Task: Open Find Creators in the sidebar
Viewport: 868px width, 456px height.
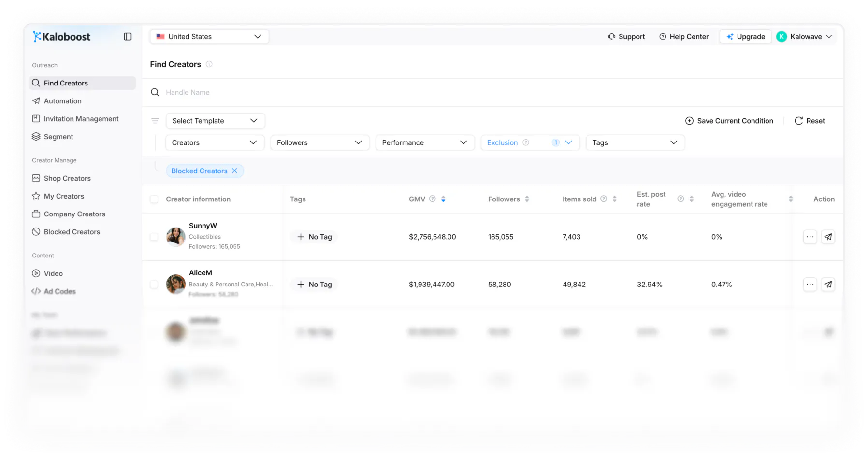Action: (82, 83)
